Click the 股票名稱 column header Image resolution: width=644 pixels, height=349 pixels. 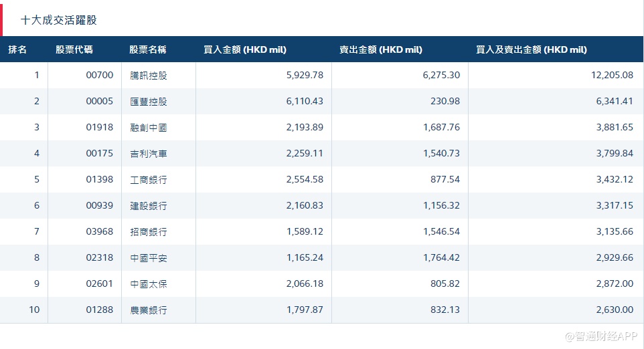pos(148,49)
